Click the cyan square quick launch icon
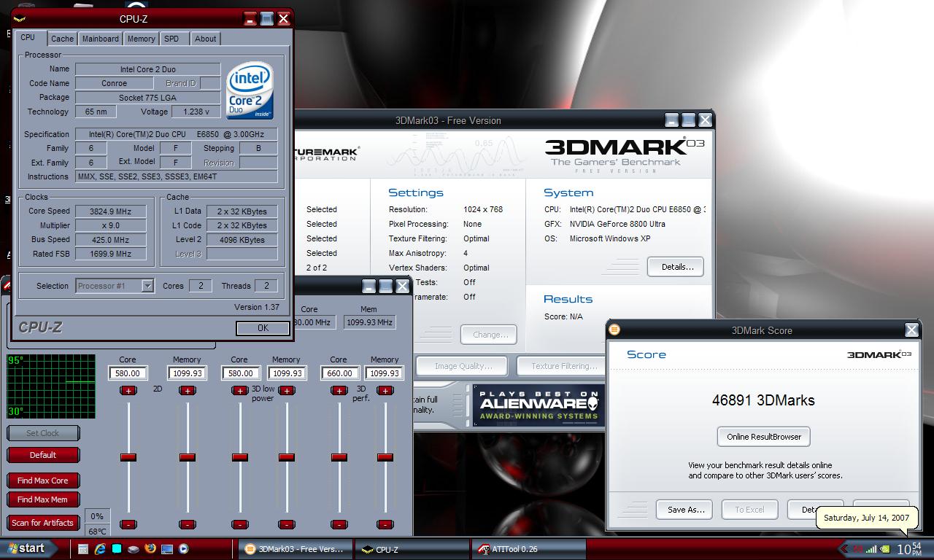The height and width of the screenshot is (560, 934). [117, 549]
